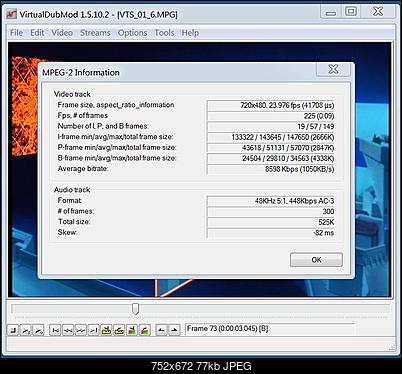Start input preview playback
This screenshot has width=402, height=374.
tap(26, 330)
